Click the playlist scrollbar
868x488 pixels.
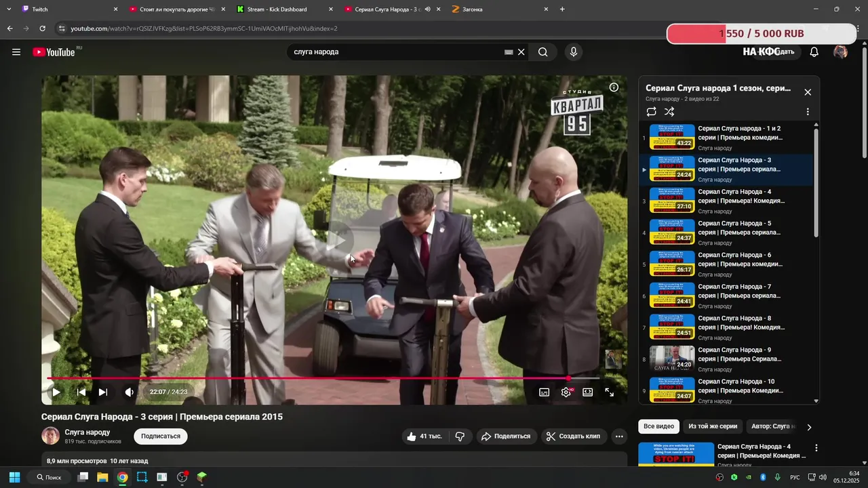[x=816, y=183]
